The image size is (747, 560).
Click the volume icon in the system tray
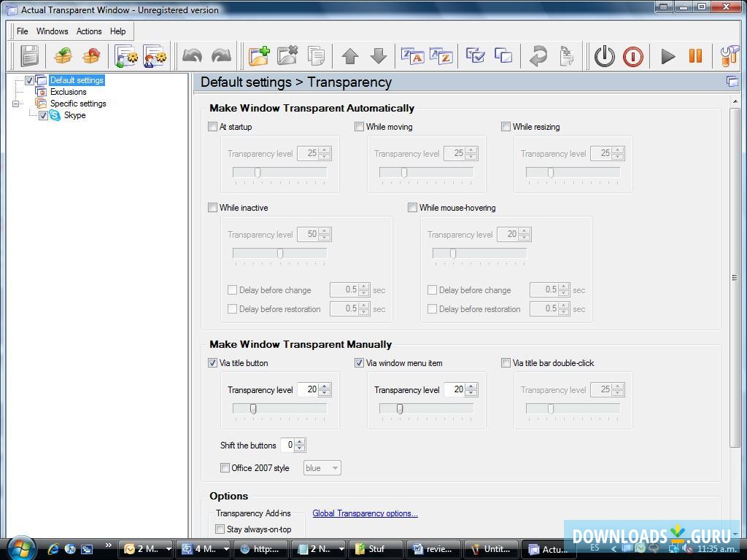685,548
